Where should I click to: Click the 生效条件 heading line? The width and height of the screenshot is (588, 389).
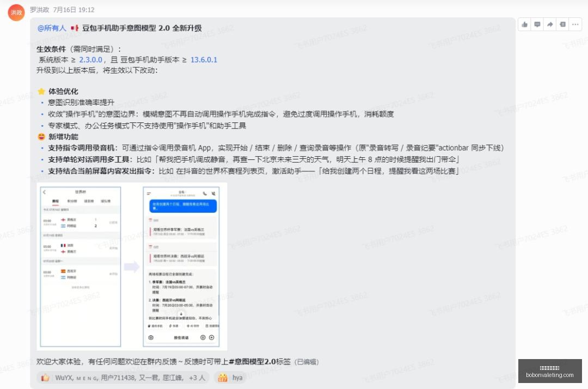click(79, 49)
